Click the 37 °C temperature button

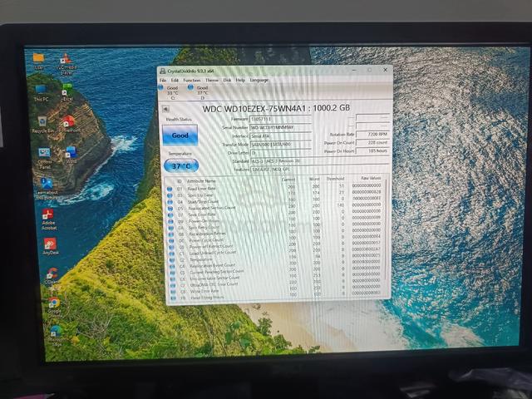[x=181, y=166]
